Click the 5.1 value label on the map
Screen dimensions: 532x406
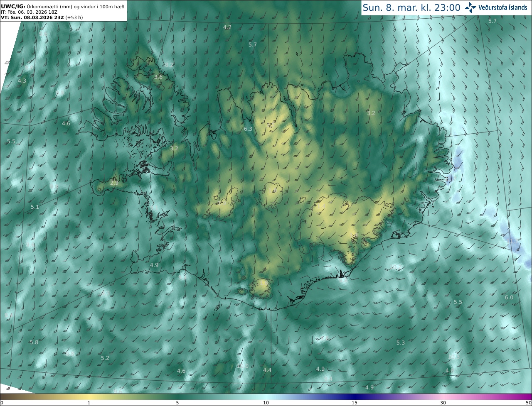(34, 207)
